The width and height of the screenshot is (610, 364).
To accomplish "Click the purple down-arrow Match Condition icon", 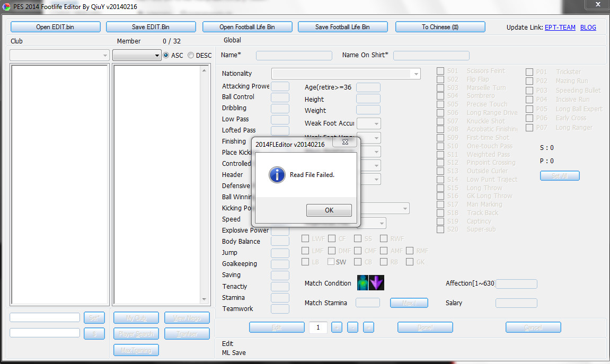I will tap(377, 283).
